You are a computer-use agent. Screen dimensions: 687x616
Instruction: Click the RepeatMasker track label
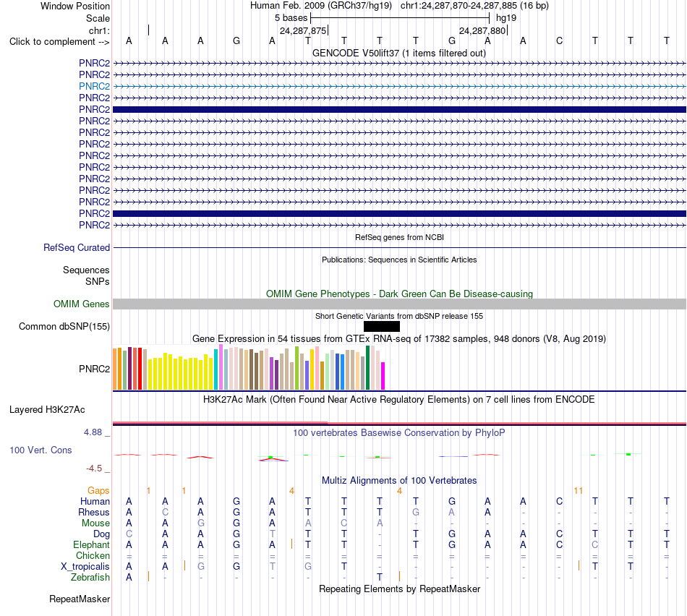80,599
